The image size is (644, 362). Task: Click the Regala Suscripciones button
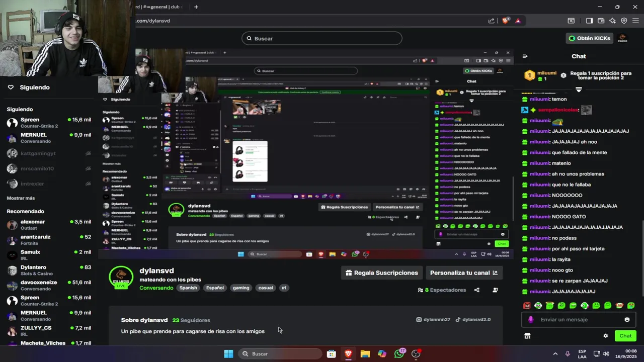(x=382, y=273)
